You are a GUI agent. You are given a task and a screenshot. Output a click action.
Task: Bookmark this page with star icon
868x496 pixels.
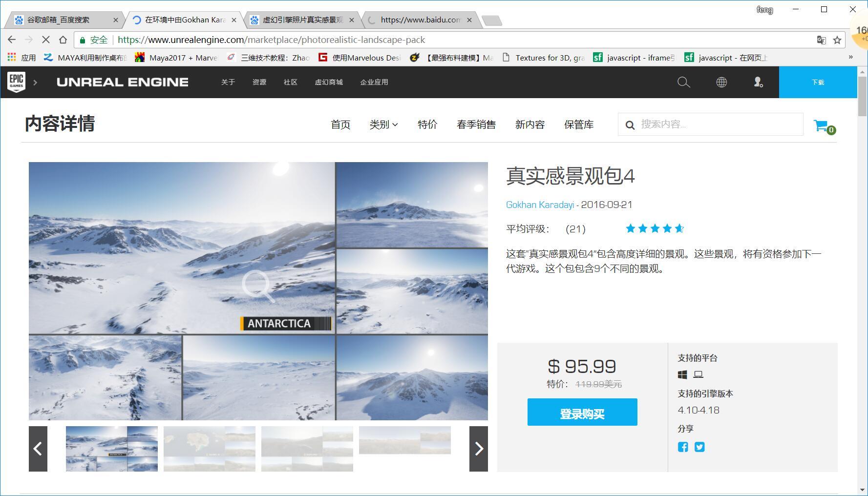click(x=837, y=40)
